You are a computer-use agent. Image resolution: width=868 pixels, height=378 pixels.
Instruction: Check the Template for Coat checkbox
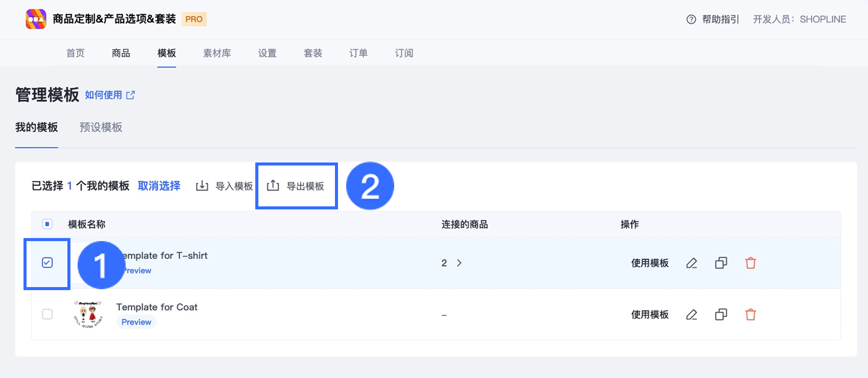tap(47, 314)
